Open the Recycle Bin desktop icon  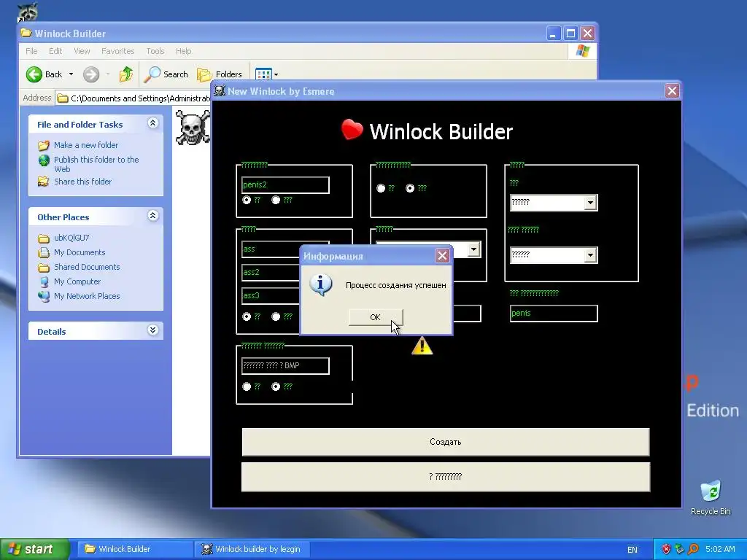(711, 498)
